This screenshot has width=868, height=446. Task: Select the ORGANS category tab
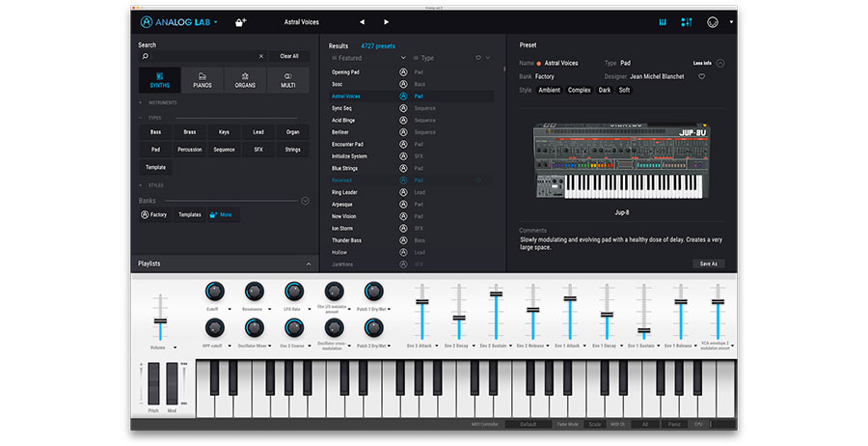[x=245, y=80]
